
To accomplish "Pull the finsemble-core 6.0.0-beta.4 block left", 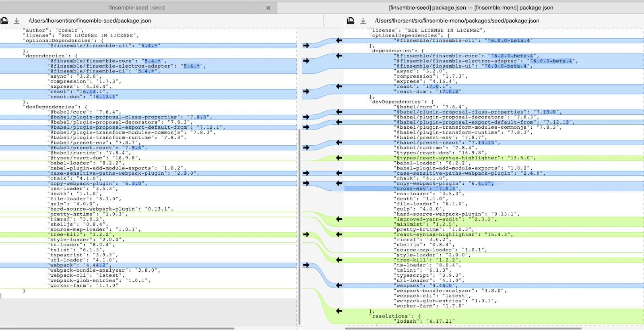I will [x=339, y=56].
